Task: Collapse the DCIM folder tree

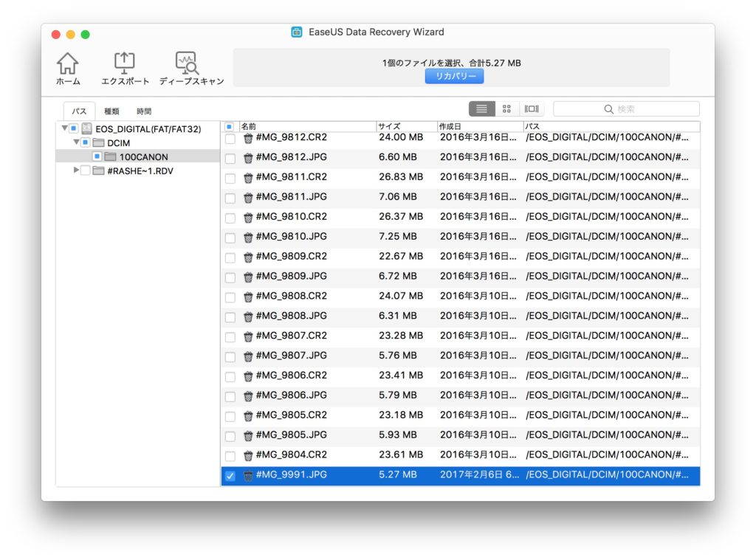Action: coord(76,142)
